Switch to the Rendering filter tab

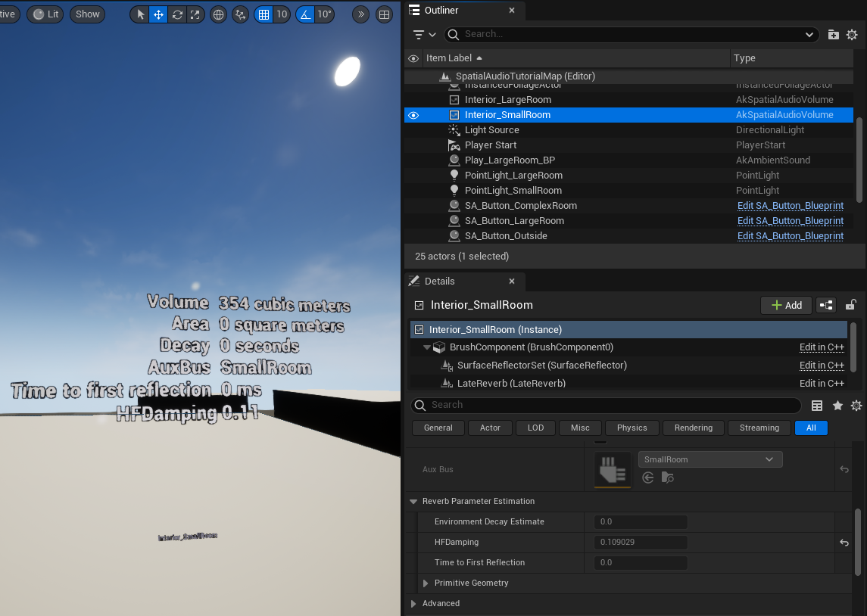[x=693, y=428]
